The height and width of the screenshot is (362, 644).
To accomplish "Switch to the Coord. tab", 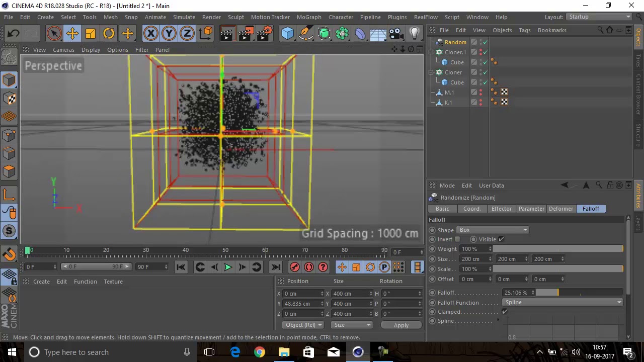I will pos(472,209).
